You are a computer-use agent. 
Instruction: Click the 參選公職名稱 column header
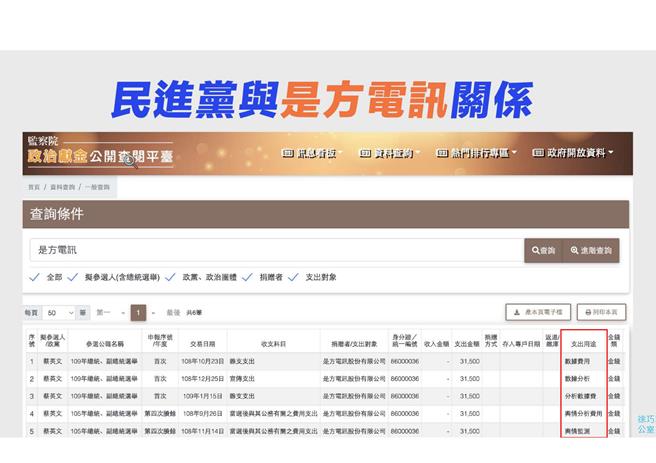click(x=105, y=344)
